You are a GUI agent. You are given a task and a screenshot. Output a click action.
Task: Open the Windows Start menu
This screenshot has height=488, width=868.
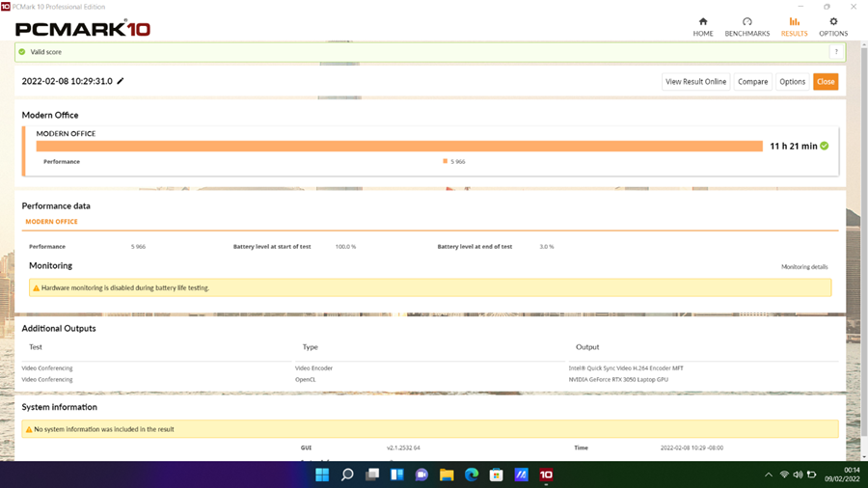coord(322,474)
